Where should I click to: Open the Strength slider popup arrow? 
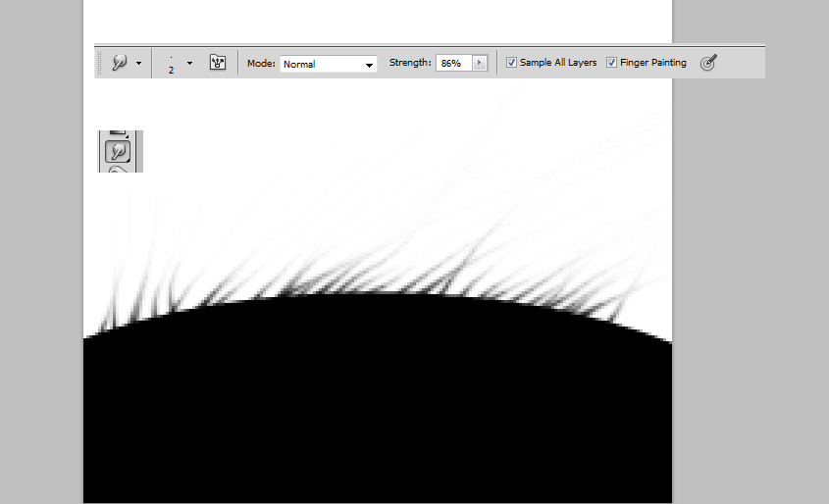coord(480,63)
